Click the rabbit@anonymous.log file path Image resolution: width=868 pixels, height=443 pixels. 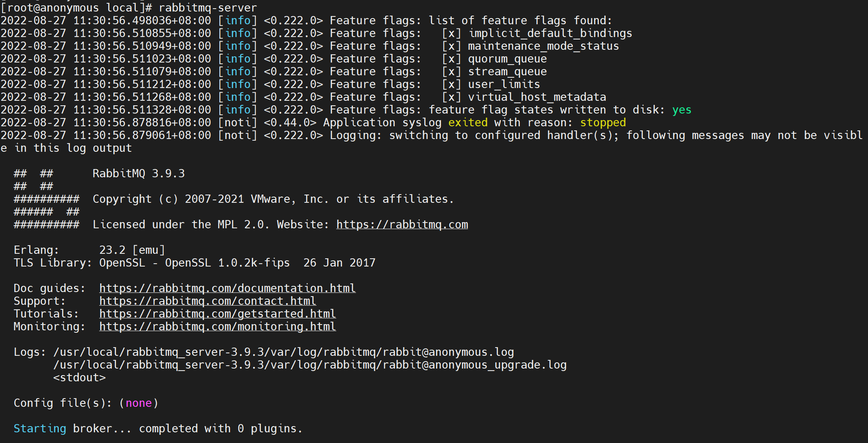click(x=283, y=352)
